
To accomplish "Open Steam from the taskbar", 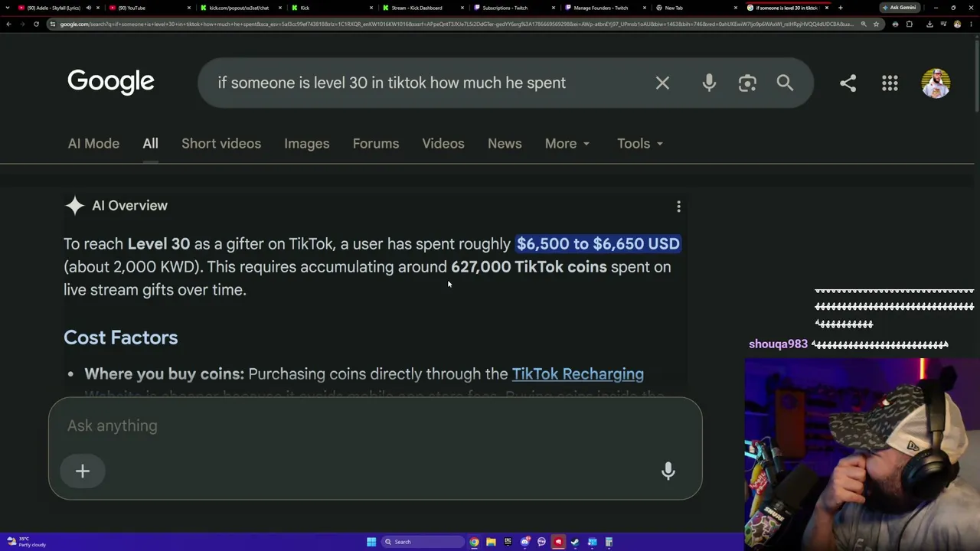I will 575,542.
